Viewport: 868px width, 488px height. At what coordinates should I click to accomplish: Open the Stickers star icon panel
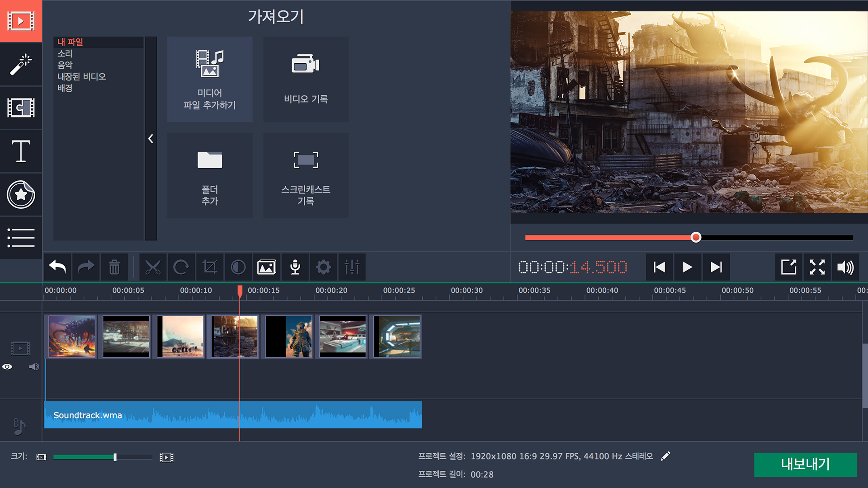(x=21, y=195)
